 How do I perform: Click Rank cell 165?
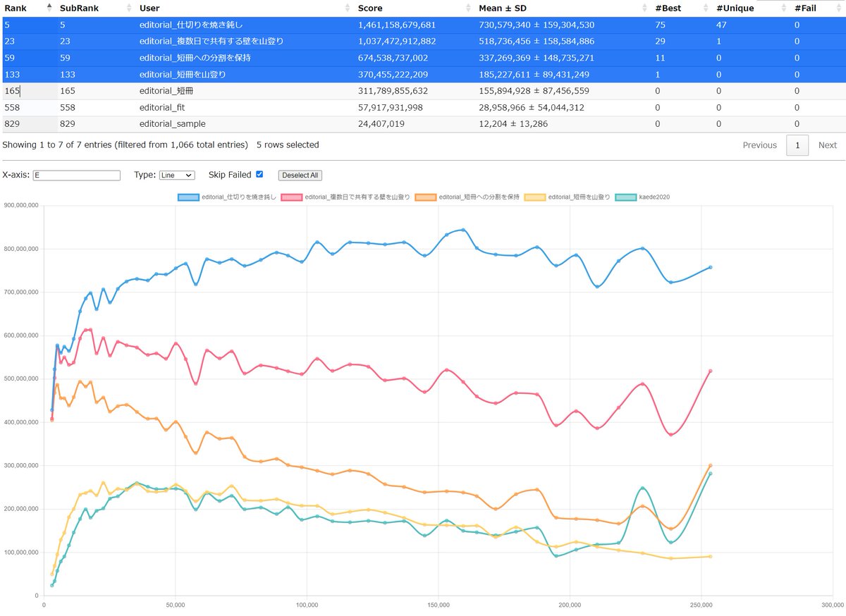(x=12, y=91)
